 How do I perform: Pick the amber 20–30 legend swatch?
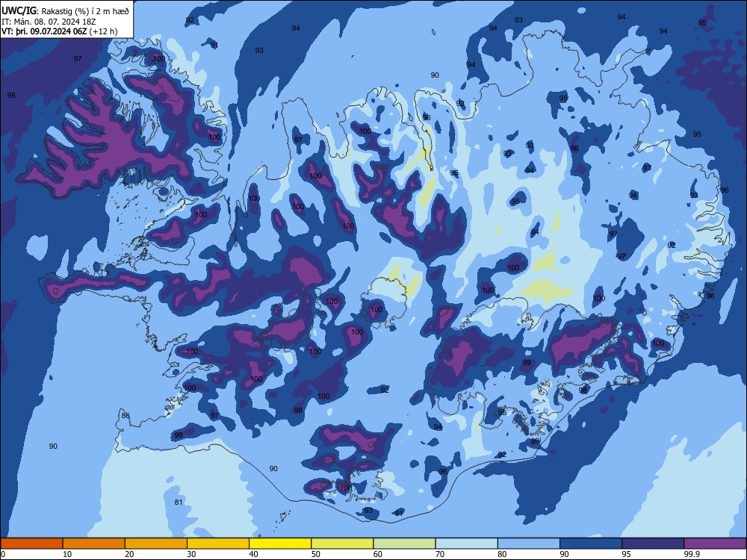click(156, 544)
